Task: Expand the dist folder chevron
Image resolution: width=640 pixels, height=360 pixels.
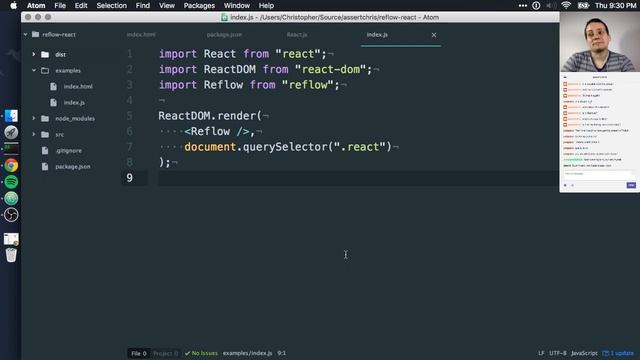Action: 34,54
